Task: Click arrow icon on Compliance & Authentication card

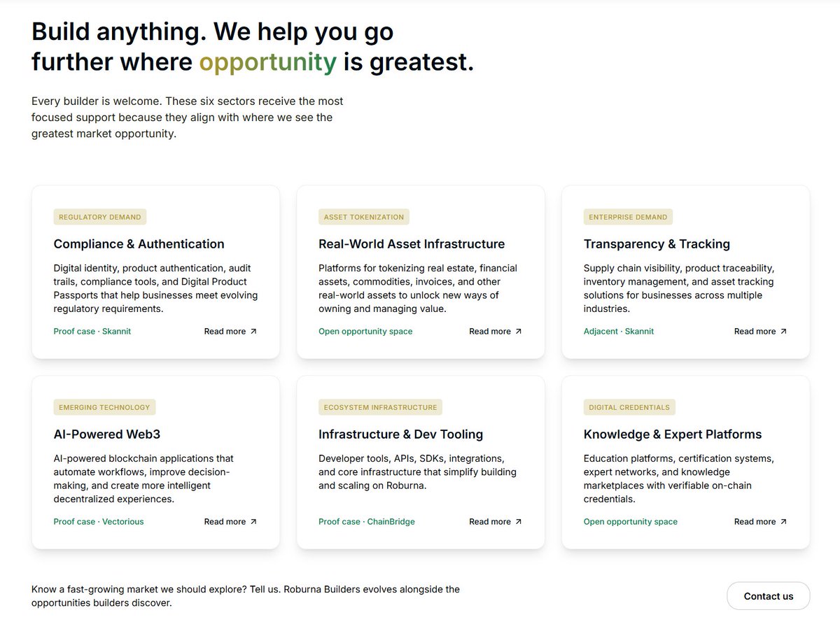Action: (253, 332)
